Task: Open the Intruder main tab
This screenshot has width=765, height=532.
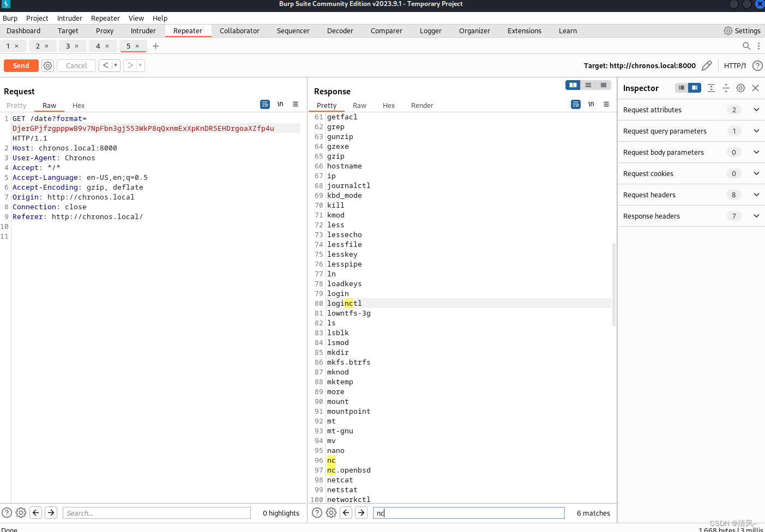Action: point(143,31)
